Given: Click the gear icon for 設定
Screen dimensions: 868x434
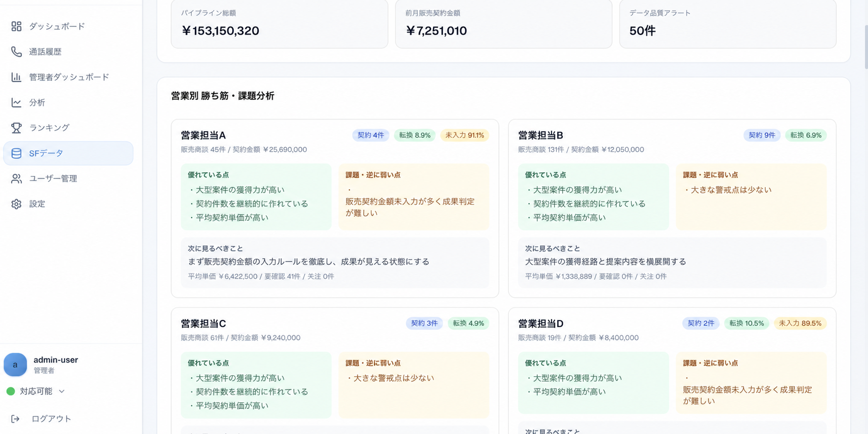Looking at the screenshot, I should point(16,204).
